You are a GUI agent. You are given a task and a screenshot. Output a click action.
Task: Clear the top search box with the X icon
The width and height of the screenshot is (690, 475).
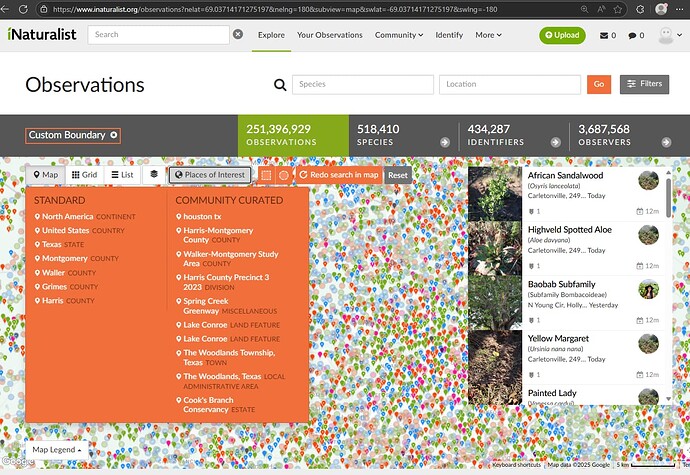pyautogui.click(x=238, y=34)
